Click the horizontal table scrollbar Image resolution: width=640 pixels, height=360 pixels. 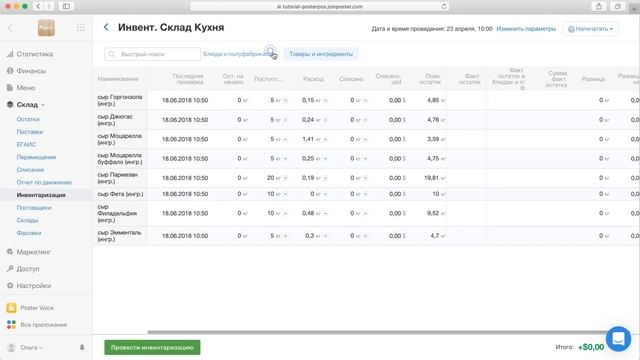click(378, 332)
